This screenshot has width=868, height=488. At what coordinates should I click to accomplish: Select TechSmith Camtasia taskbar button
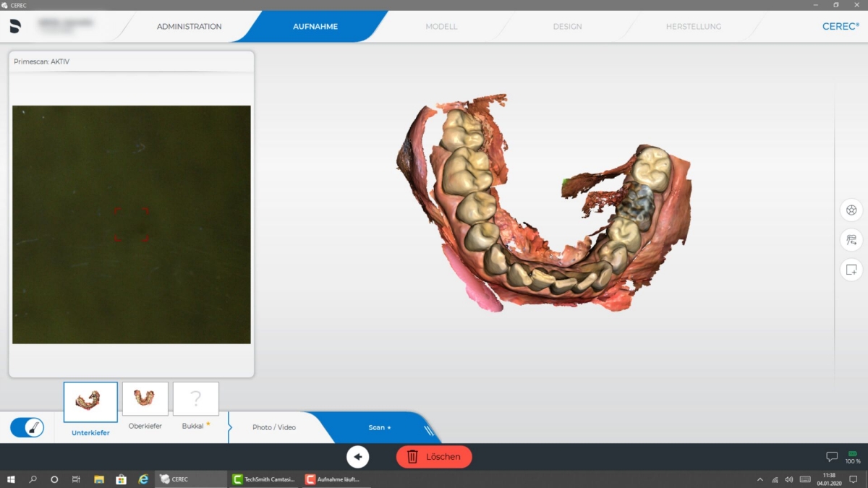tap(263, 479)
